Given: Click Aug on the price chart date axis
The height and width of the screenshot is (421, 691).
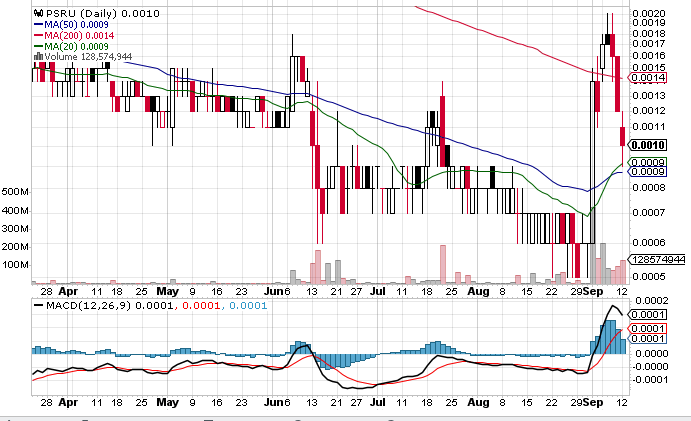Looking at the screenshot, I should 478,291.
